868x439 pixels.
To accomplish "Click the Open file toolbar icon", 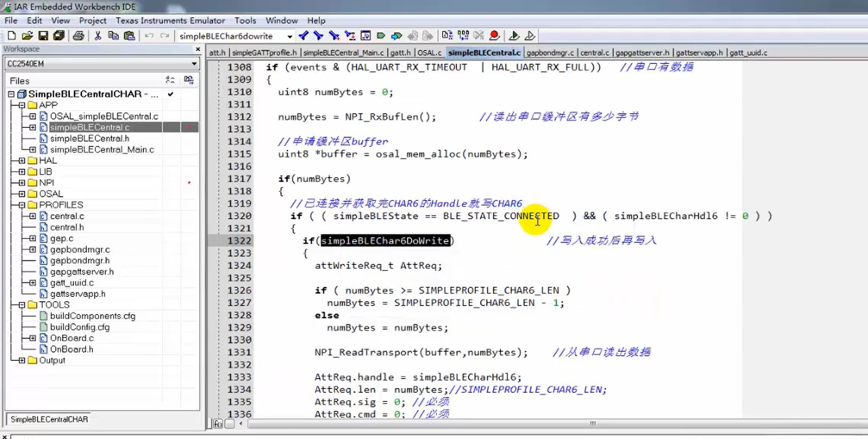I will pyautogui.click(x=27, y=36).
